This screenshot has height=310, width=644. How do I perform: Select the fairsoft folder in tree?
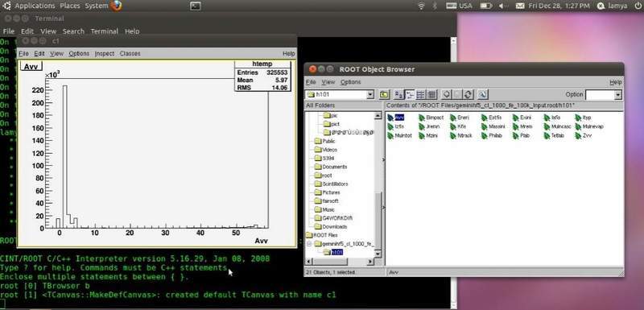327,200
